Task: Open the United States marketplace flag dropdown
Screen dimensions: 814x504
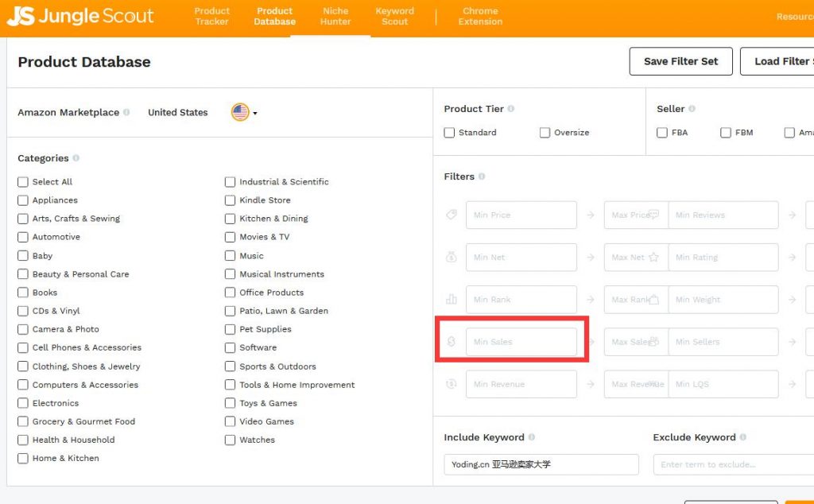Action: click(243, 113)
